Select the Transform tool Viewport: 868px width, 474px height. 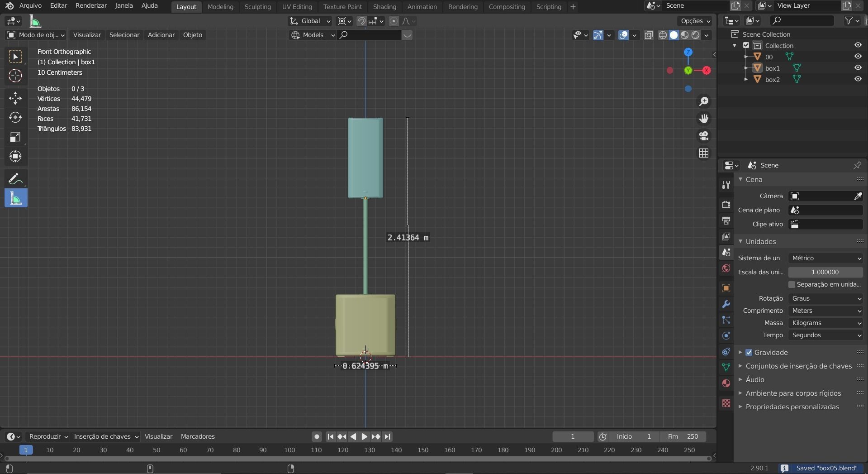click(x=15, y=156)
